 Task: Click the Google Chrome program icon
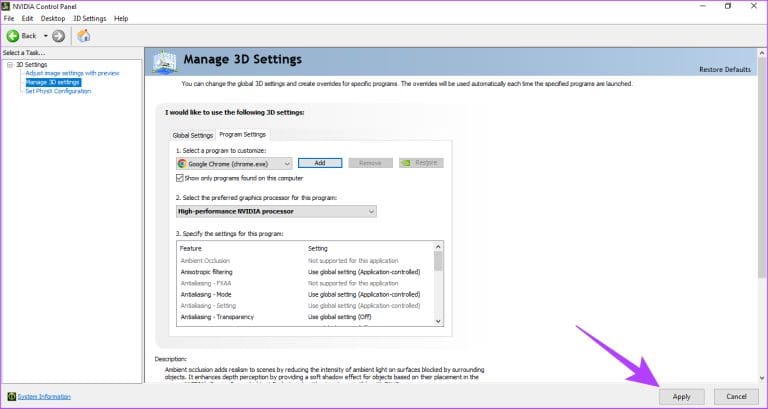click(182, 163)
